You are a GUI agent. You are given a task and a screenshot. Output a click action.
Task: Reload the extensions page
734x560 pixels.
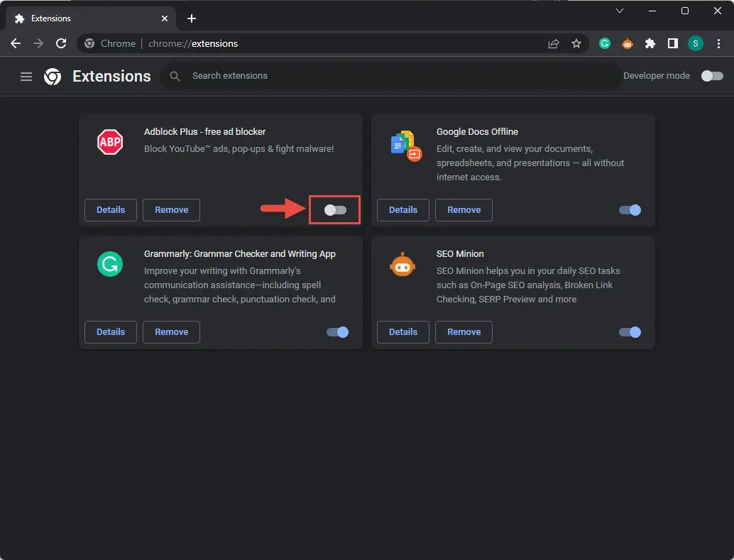point(61,43)
